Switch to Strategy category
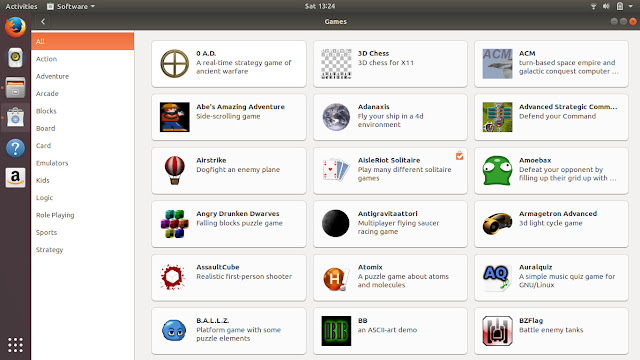640x360 pixels. point(82,249)
